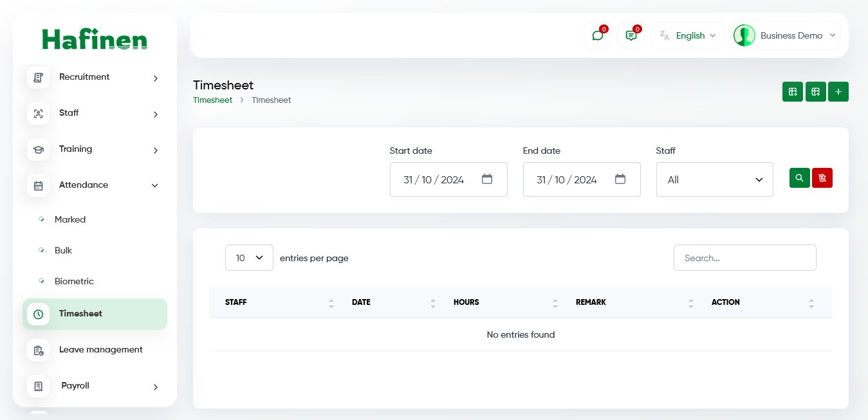This screenshot has height=420, width=868.
Task: Click the red clear filters icon
Action: point(822,178)
